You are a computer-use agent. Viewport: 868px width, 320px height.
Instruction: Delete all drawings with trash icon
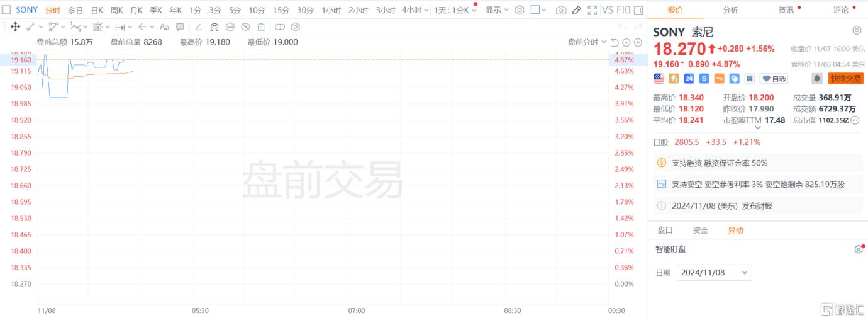(x=260, y=27)
